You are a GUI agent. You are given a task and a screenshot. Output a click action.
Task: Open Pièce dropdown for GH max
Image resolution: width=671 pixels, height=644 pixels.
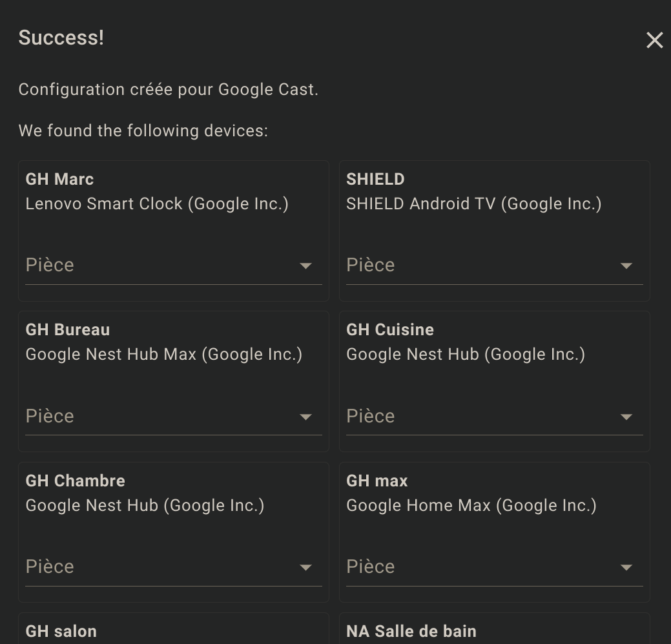click(x=494, y=567)
